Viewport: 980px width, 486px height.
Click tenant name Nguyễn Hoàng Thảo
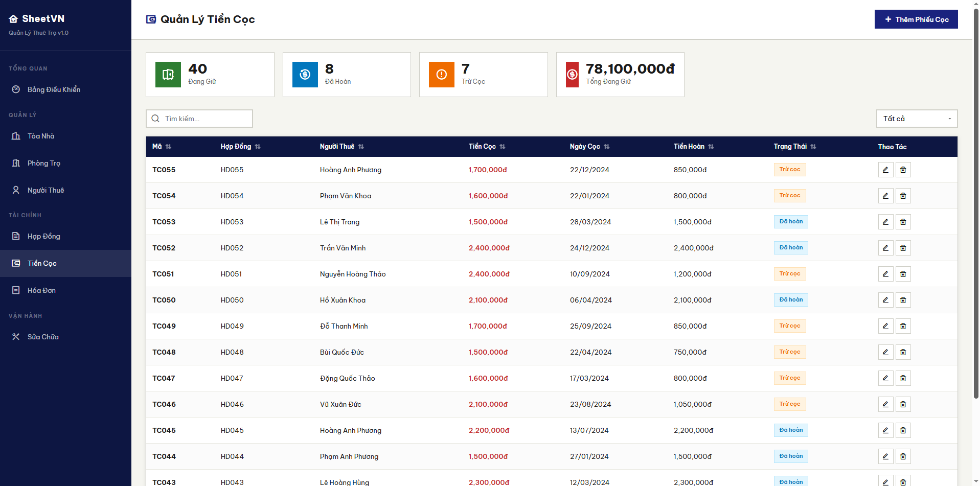353,274
